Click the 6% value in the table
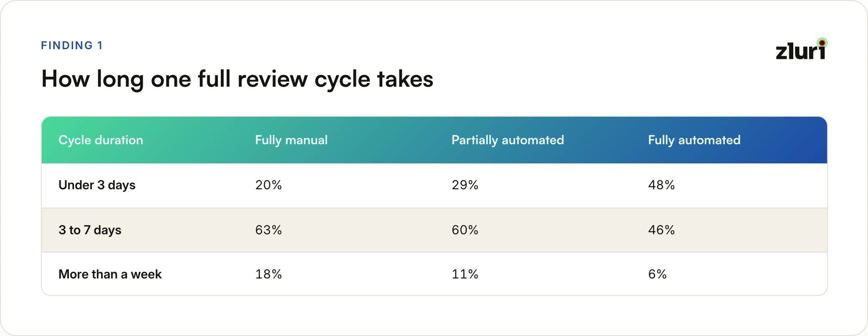Image resolution: width=868 pixels, height=336 pixels. (657, 274)
